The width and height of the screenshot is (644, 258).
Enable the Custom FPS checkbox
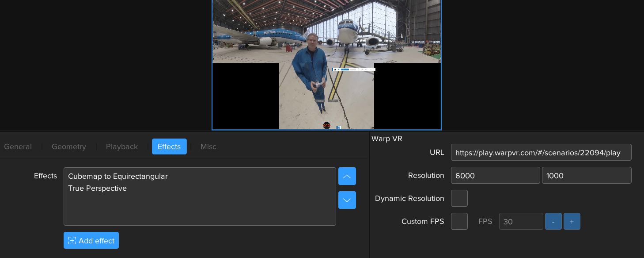pos(459,221)
